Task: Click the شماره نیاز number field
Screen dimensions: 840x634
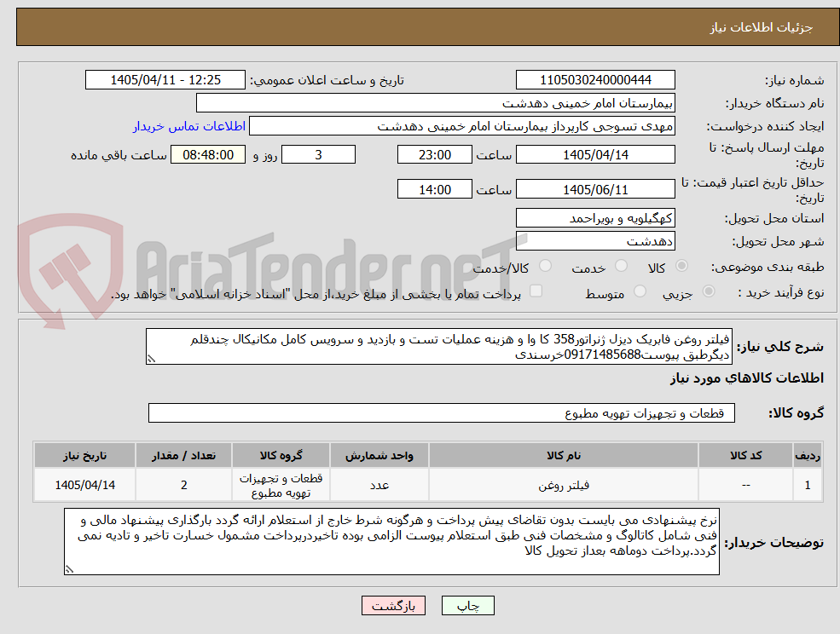Action: [595, 80]
